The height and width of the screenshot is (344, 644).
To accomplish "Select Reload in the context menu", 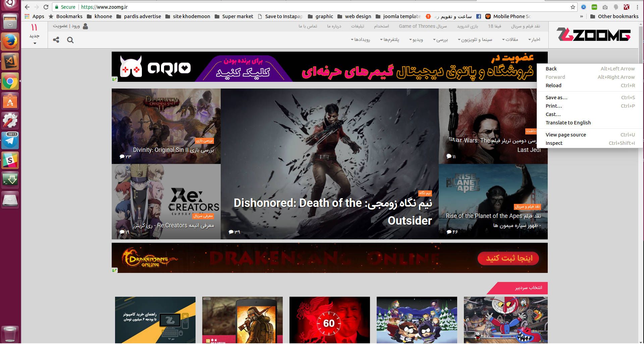I will click(590, 85).
